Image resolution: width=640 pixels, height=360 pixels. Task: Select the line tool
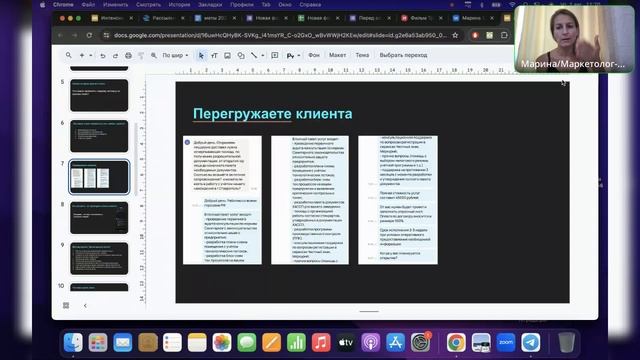pyautogui.click(x=254, y=56)
